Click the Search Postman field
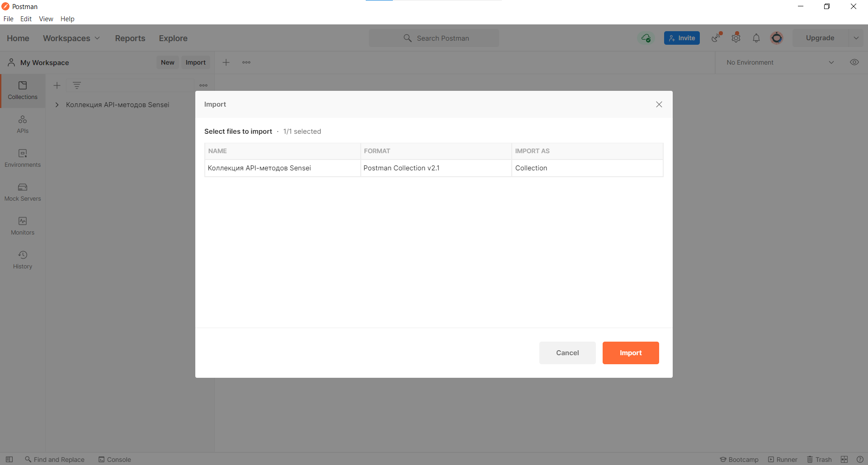Image resolution: width=868 pixels, height=465 pixels. (x=434, y=38)
